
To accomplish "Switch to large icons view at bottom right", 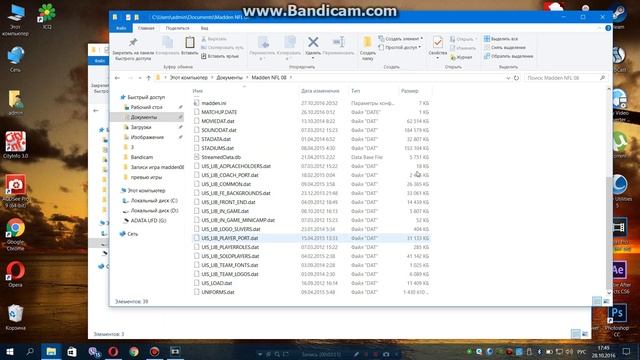I will (606, 301).
